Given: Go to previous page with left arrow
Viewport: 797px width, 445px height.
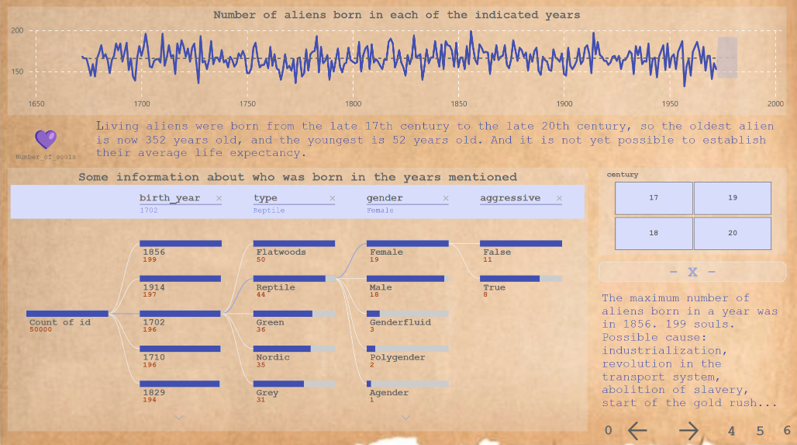Looking at the screenshot, I should click(637, 431).
